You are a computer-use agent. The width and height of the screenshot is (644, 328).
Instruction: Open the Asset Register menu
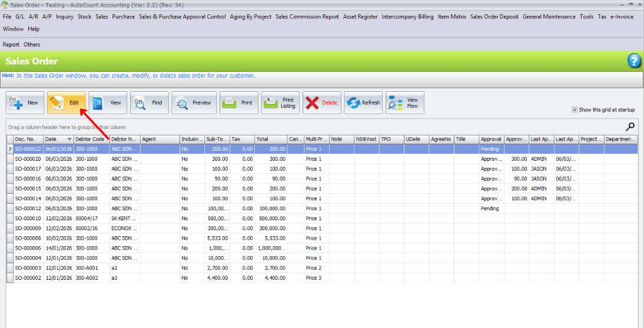(360, 17)
